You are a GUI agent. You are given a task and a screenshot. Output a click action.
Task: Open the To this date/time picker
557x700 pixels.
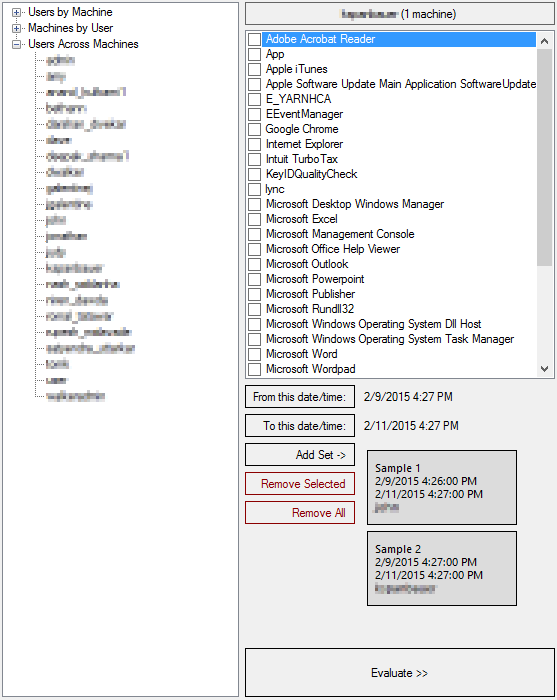[300, 425]
